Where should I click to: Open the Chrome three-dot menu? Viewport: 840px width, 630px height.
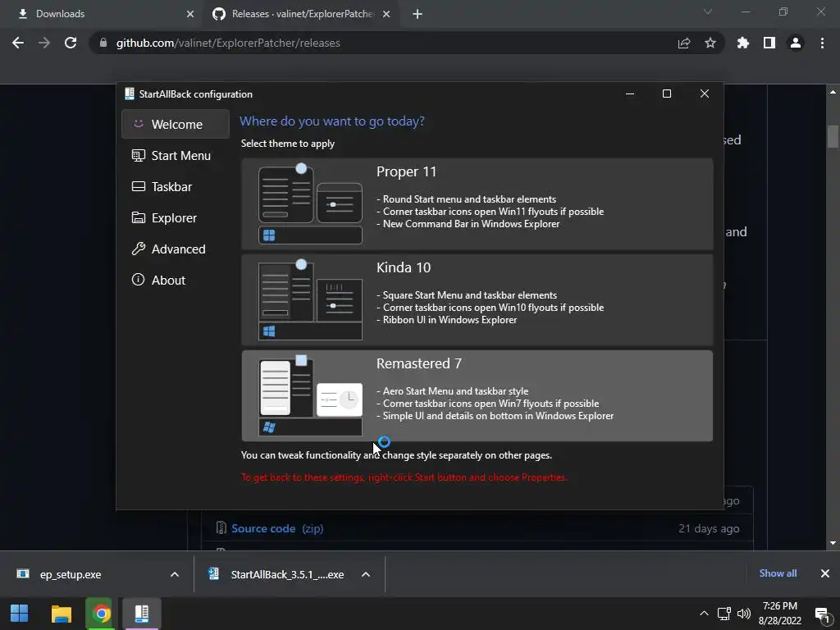[x=822, y=43]
